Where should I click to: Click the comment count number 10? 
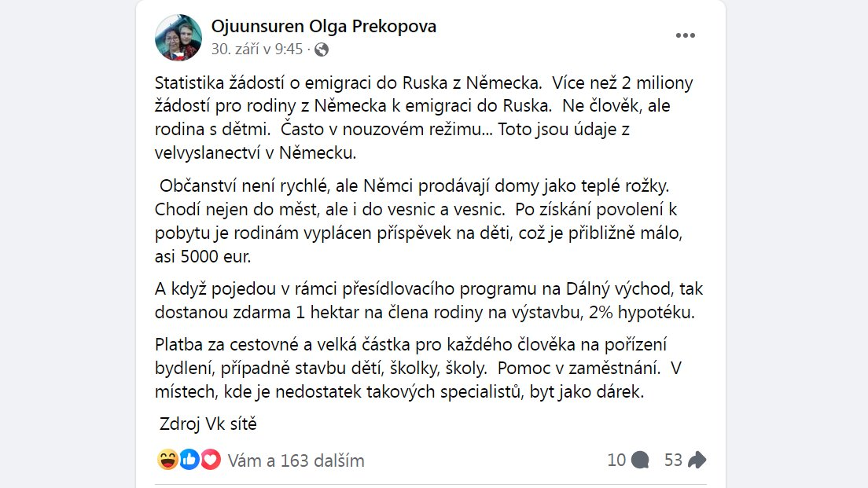click(616, 460)
